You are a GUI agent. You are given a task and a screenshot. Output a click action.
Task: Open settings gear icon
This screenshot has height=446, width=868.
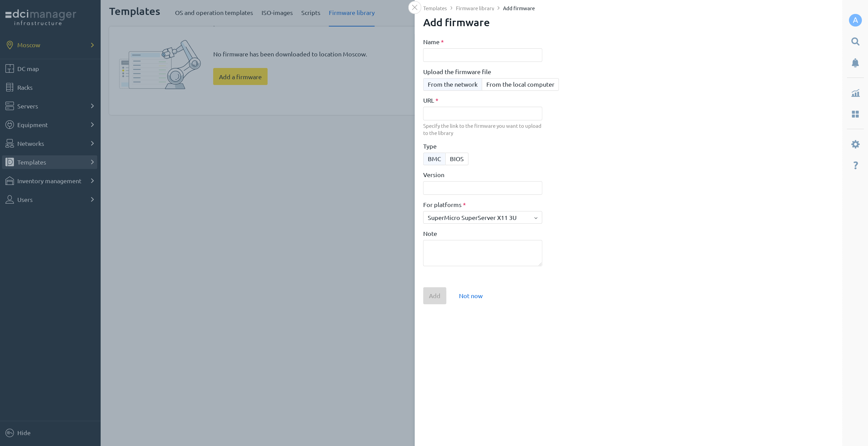[x=855, y=144]
